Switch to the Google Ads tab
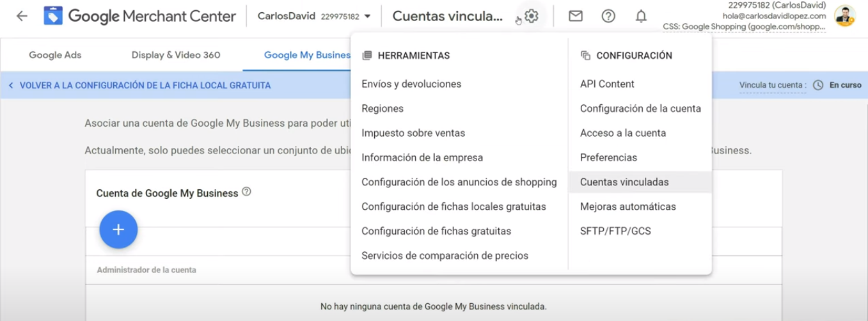 coord(55,55)
